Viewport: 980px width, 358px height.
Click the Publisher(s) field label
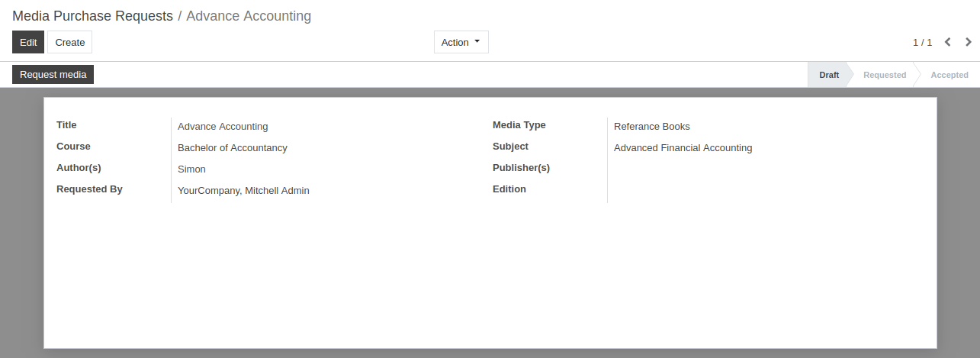pyautogui.click(x=521, y=168)
